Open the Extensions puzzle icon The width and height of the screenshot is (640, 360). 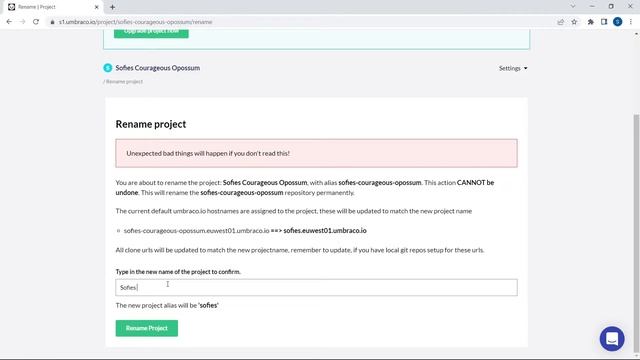coord(591,22)
